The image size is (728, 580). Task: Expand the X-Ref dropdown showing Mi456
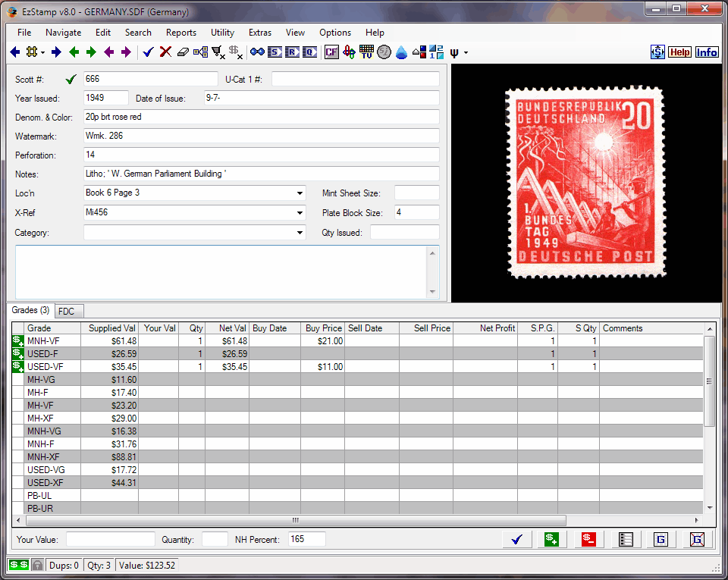tap(298, 213)
